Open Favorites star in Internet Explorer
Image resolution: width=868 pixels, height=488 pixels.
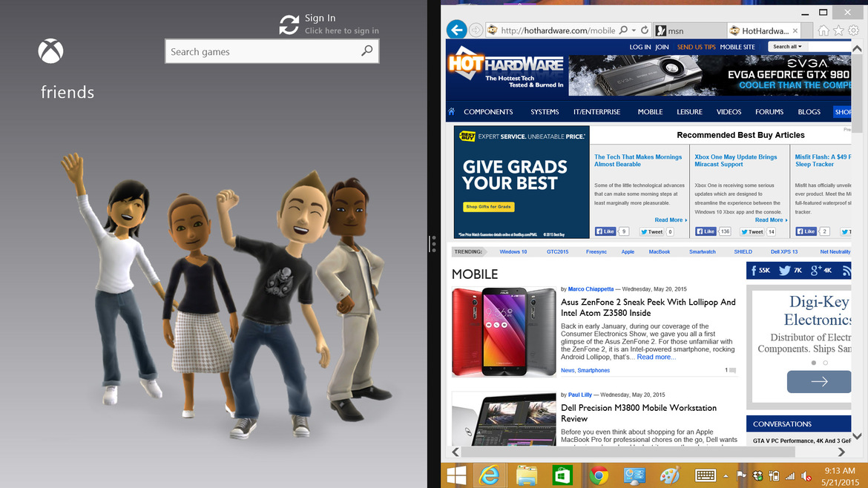(838, 30)
